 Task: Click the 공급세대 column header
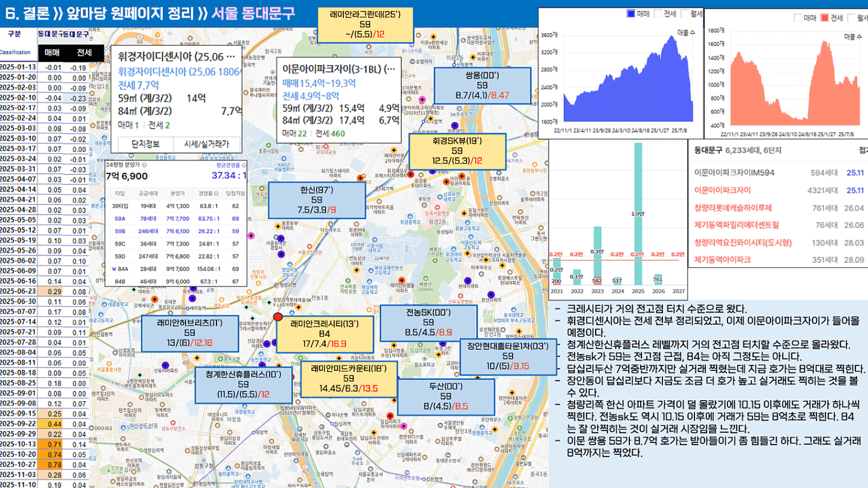point(148,193)
